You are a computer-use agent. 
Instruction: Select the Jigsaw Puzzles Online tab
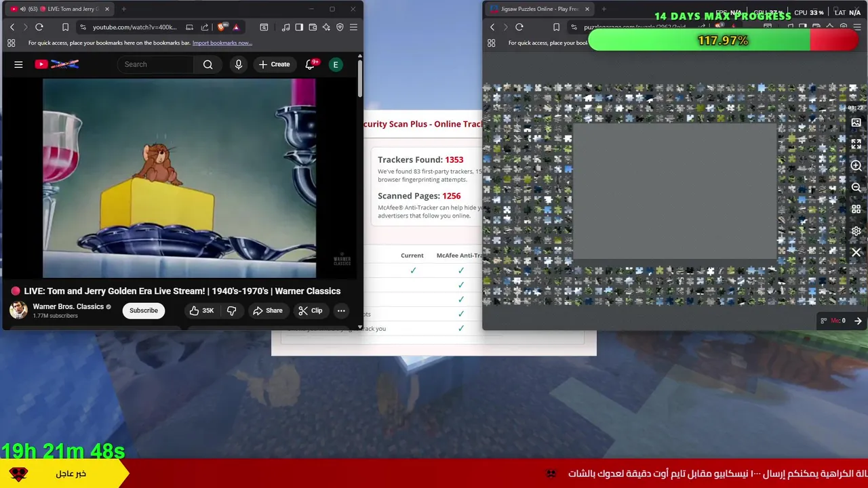pos(539,9)
